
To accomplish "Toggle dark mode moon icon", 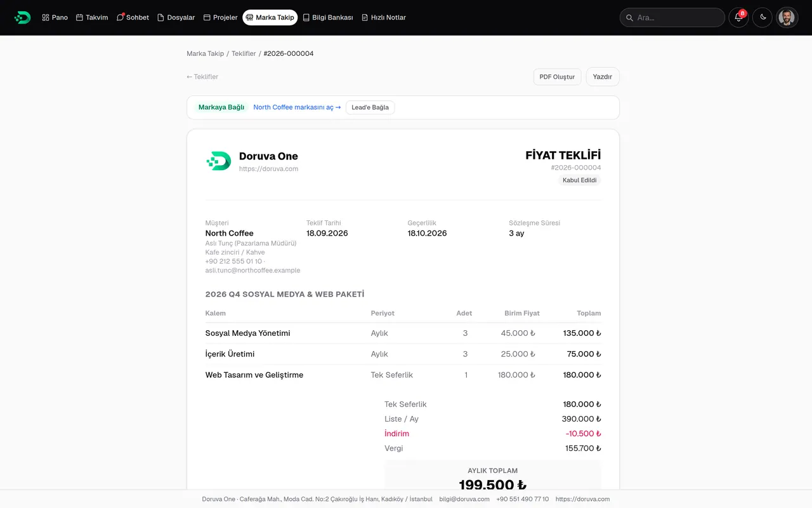I will tap(763, 17).
